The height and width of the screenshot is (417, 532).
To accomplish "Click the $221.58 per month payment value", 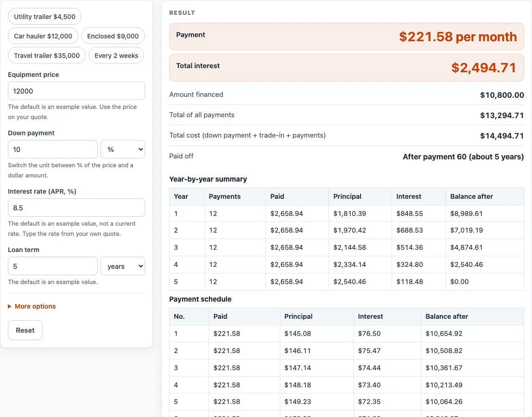I will pos(458,37).
